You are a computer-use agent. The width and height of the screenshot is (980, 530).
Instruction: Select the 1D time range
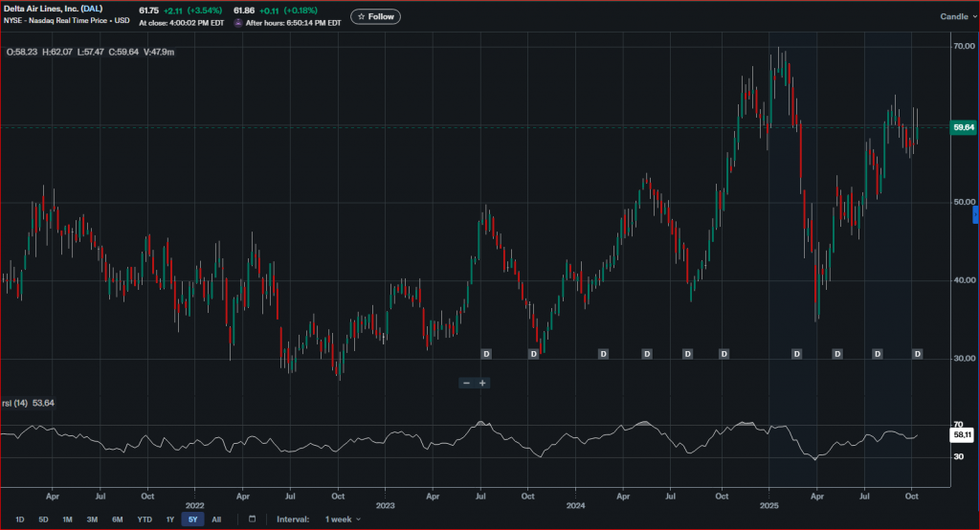tap(19, 519)
